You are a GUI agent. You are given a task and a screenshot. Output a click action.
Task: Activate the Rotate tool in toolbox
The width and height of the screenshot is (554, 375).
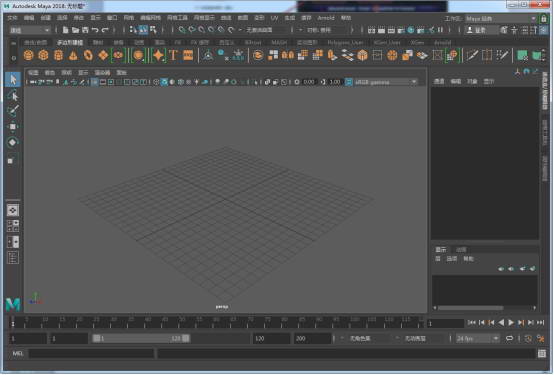[x=13, y=142]
